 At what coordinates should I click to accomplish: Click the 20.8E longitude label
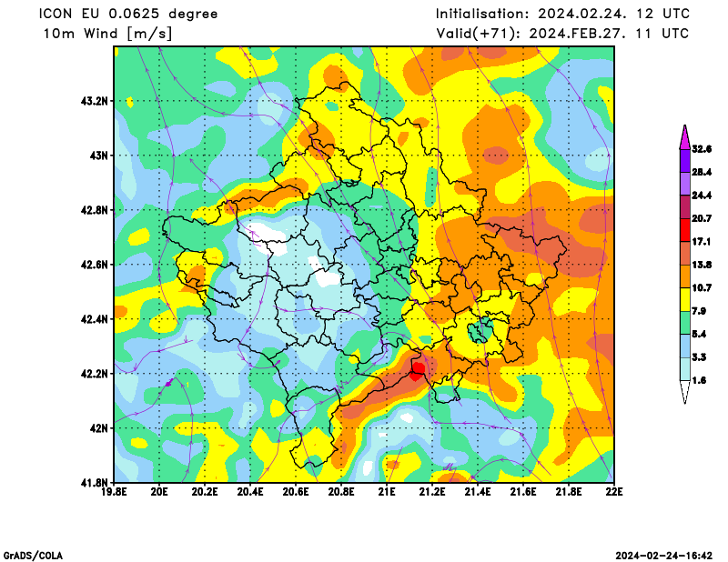click(x=341, y=491)
